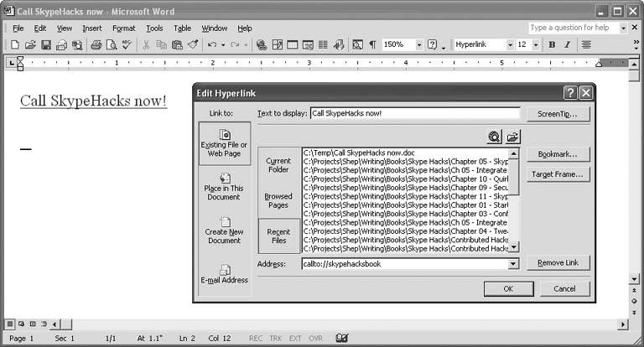Click the Remove Link button
Image resolution: width=644 pixels, height=347 pixels.
[x=558, y=264]
